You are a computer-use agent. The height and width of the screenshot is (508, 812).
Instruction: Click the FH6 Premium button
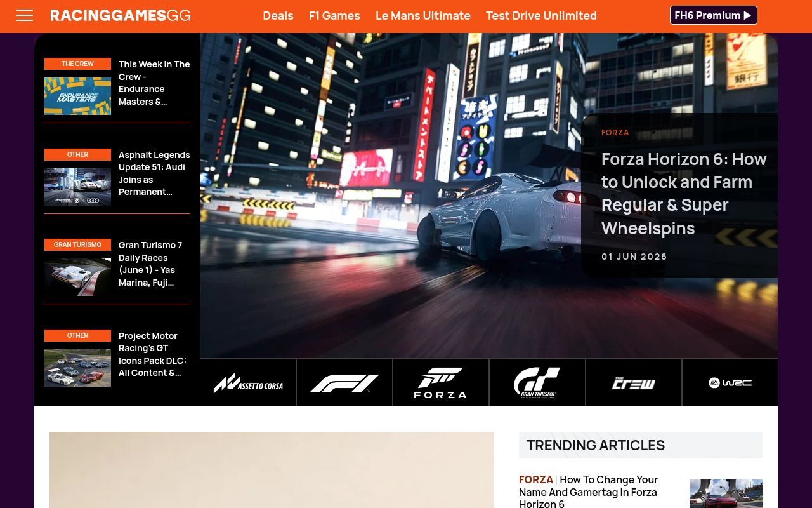pyautogui.click(x=713, y=15)
